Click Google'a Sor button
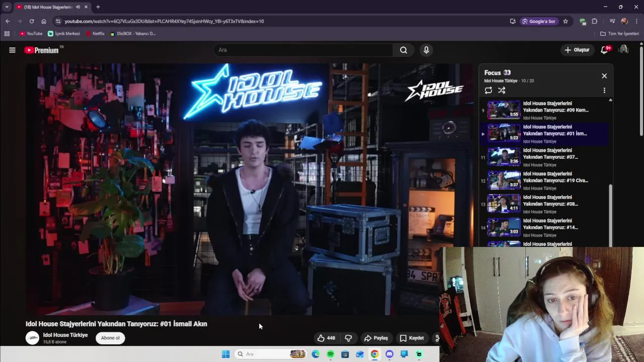Viewport: 644px width, 362px height. 538,21
